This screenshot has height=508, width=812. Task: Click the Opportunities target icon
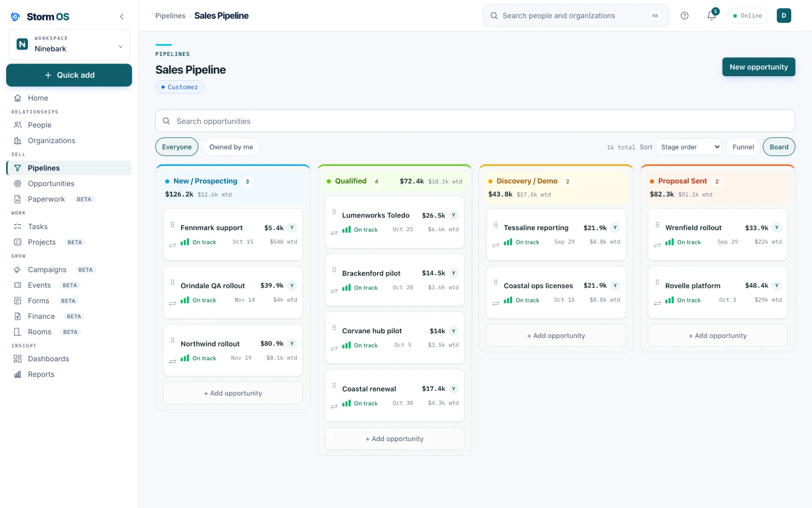pos(18,183)
